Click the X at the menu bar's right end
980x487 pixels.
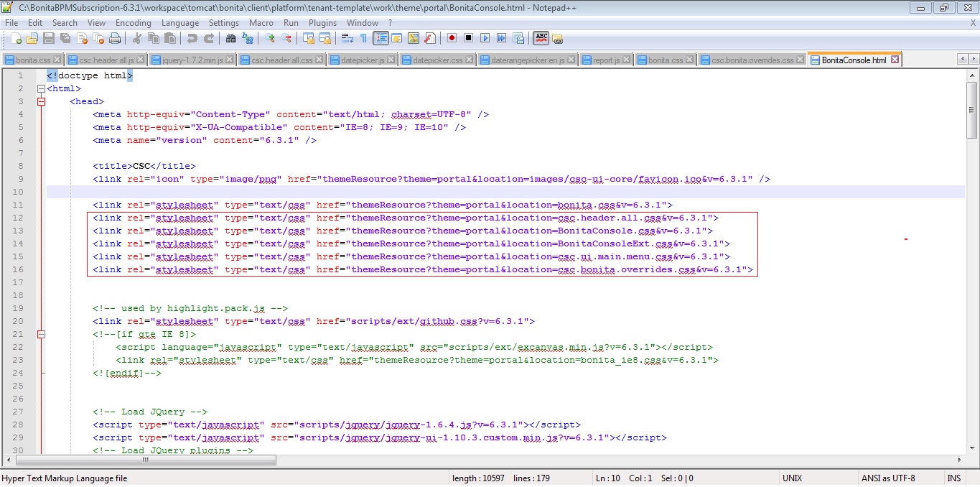tap(973, 23)
